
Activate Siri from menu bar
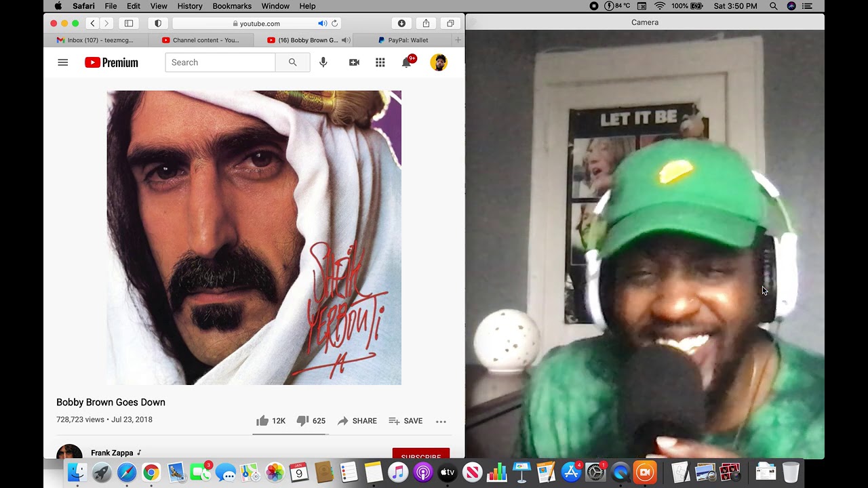[x=791, y=6]
